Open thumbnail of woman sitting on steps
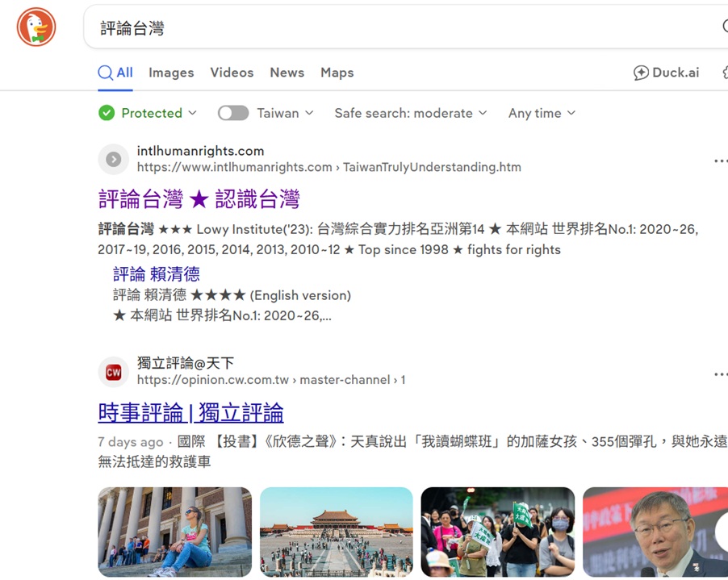Image resolution: width=728 pixels, height=580 pixels. click(x=174, y=532)
